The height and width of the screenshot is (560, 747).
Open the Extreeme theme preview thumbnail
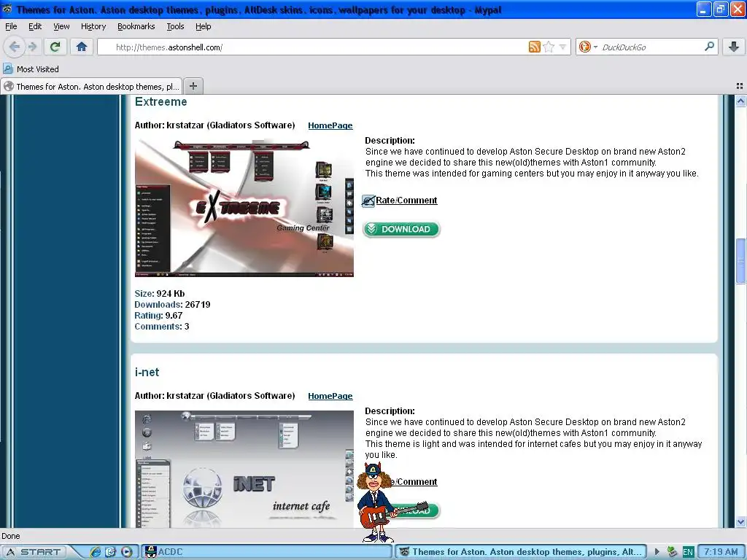coord(244,207)
